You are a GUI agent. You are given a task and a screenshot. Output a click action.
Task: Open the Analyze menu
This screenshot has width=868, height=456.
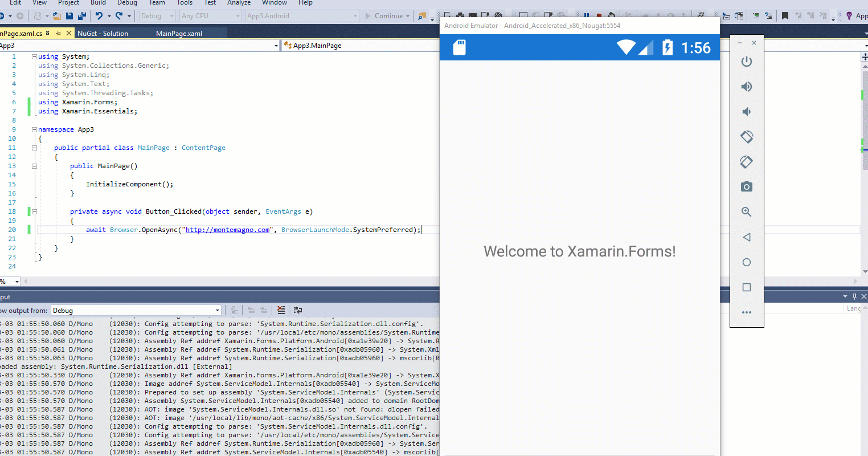(239, 3)
